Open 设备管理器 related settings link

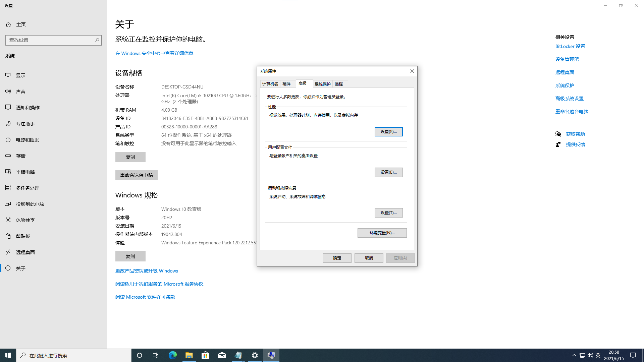pos(567,59)
